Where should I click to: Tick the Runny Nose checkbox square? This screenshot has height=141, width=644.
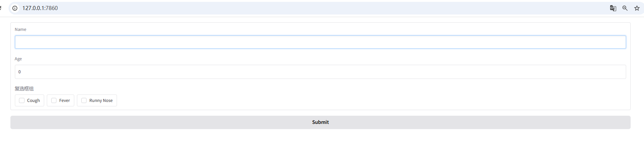point(84,100)
